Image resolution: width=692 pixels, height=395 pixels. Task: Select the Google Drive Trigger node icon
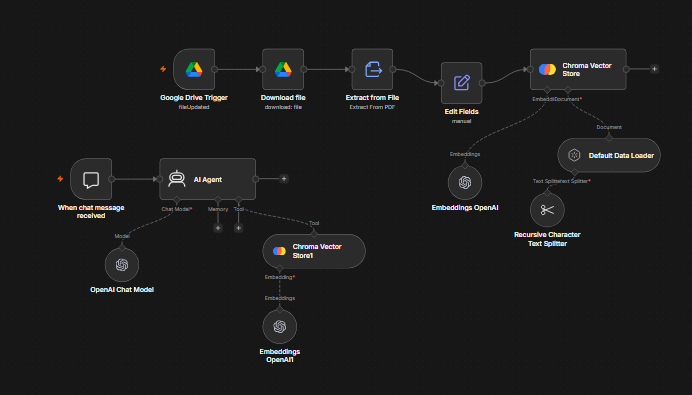click(194, 69)
